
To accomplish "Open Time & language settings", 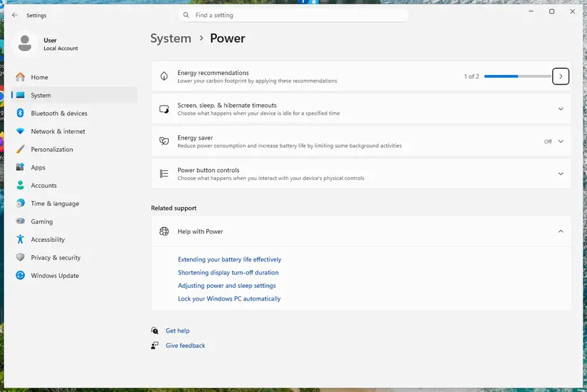I will [x=74, y=203].
